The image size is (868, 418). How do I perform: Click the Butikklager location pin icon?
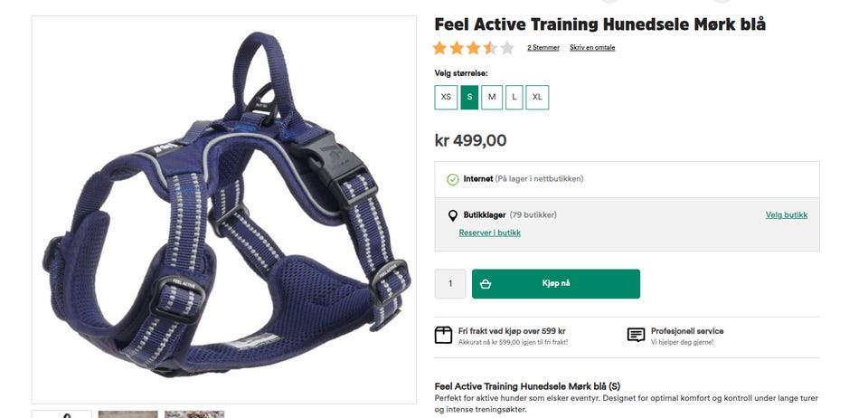click(x=452, y=215)
